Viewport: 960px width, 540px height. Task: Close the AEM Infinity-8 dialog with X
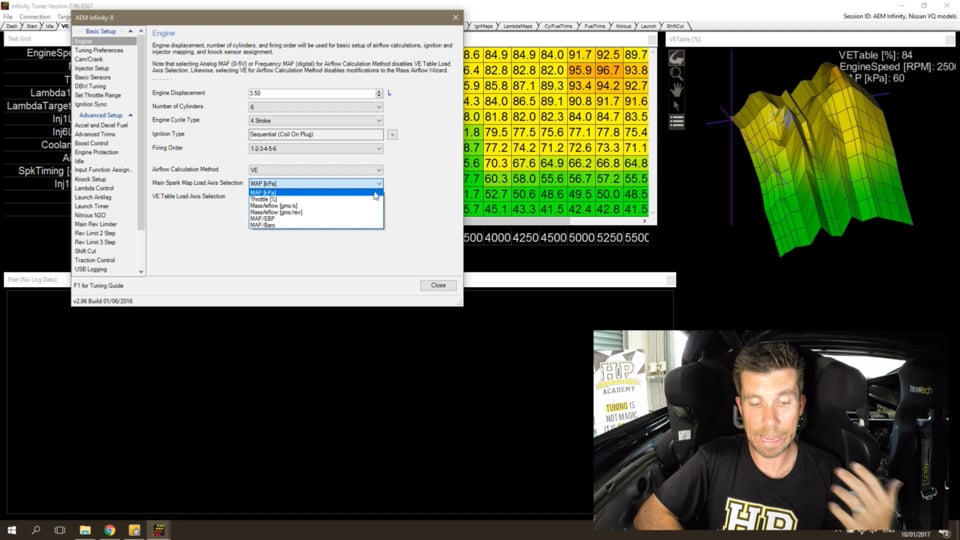pos(455,17)
